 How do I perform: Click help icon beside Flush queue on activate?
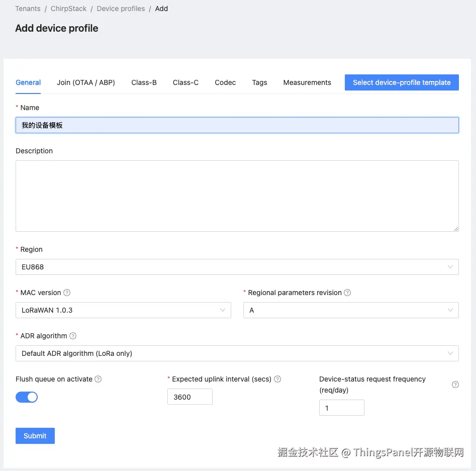(98, 379)
